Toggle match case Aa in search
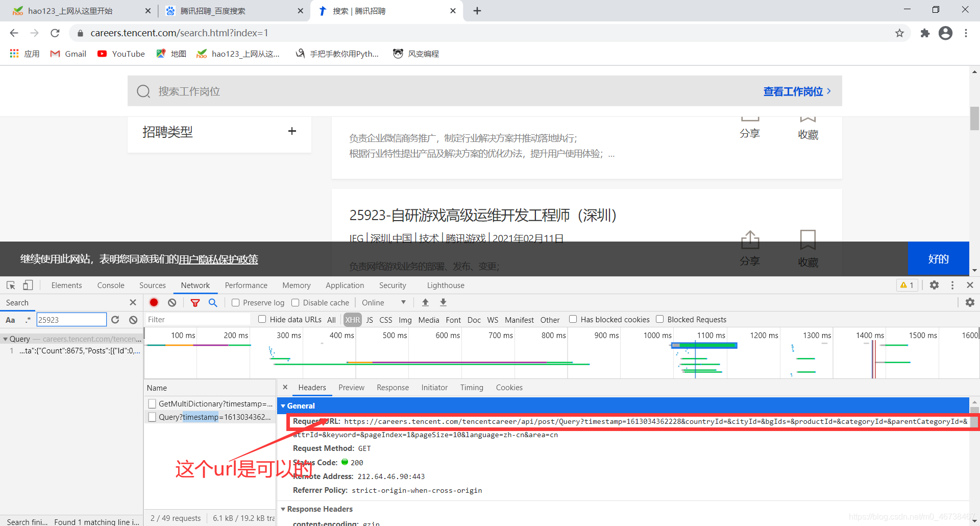Image resolution: width=980 pixels, height=526 pixels. [x=10, y=320]
